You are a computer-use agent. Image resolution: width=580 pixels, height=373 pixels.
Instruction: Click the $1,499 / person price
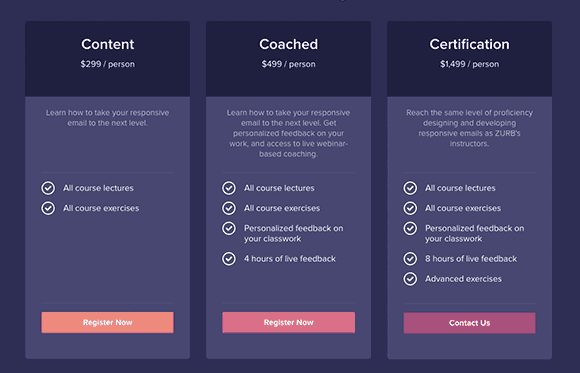[x=469, y=64]
